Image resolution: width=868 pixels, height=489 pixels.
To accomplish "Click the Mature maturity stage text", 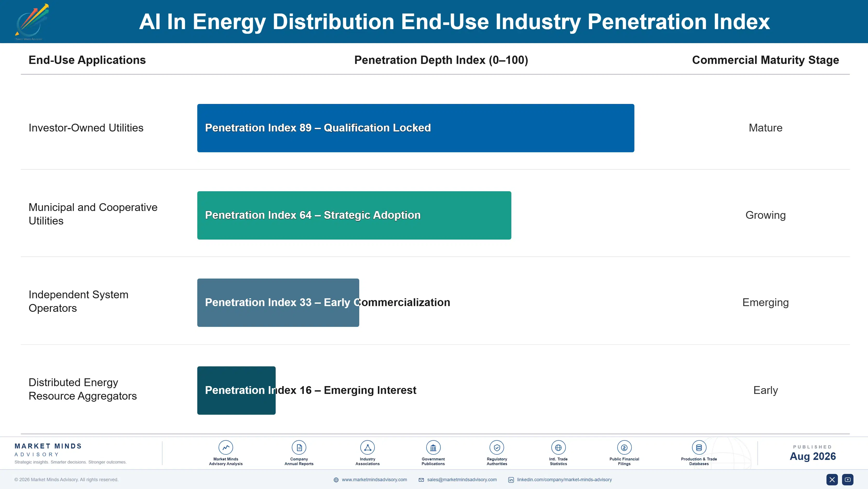I will 765,128.
